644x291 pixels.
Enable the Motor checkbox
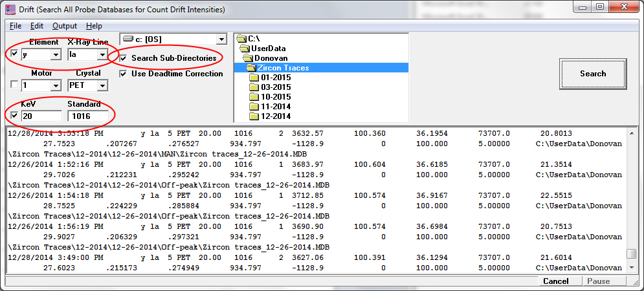click(15, 85)
